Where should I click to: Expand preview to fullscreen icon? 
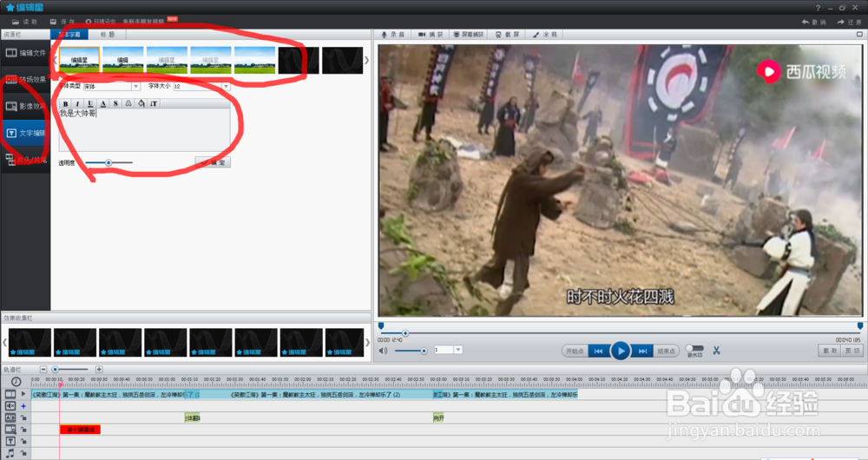[859, 35]
